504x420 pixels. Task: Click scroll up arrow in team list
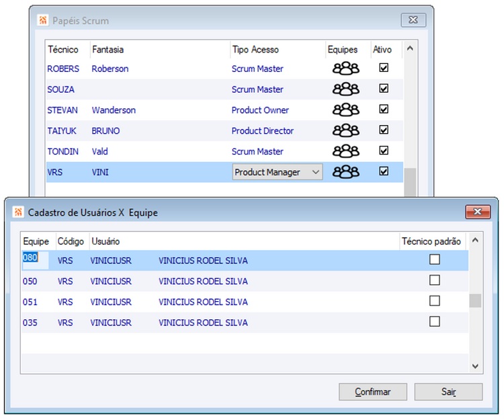[475, 241]
